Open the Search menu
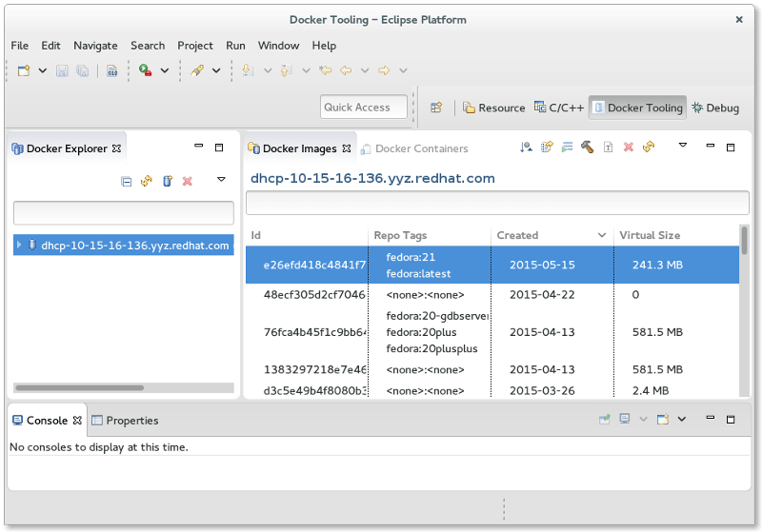762x532 pixels. coord(148,46)
